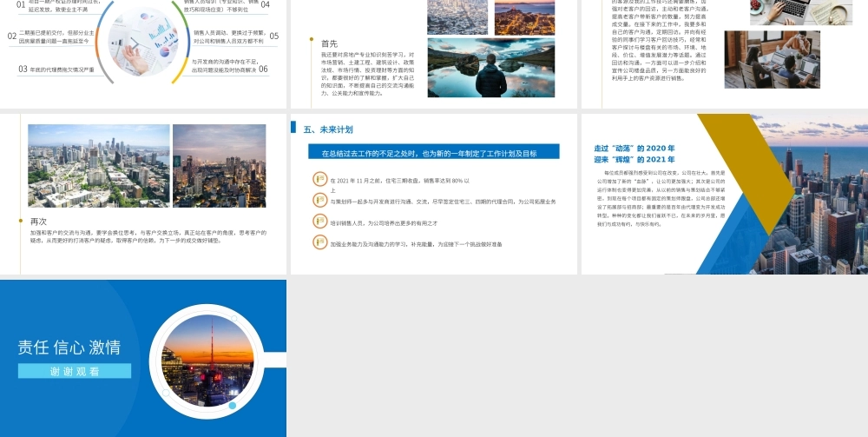The image size is (868, 437).
Task: Open the photo of man facing the lake
Action: (x=491, y=68)
